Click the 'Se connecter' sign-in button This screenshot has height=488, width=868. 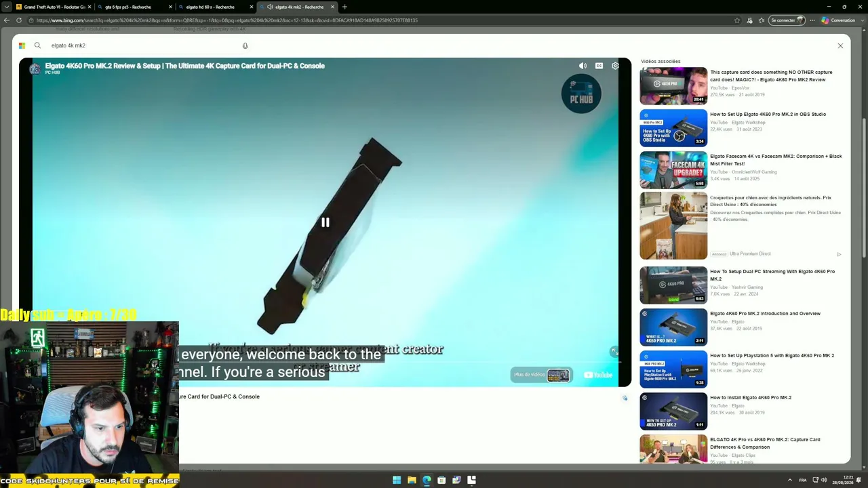787,20
